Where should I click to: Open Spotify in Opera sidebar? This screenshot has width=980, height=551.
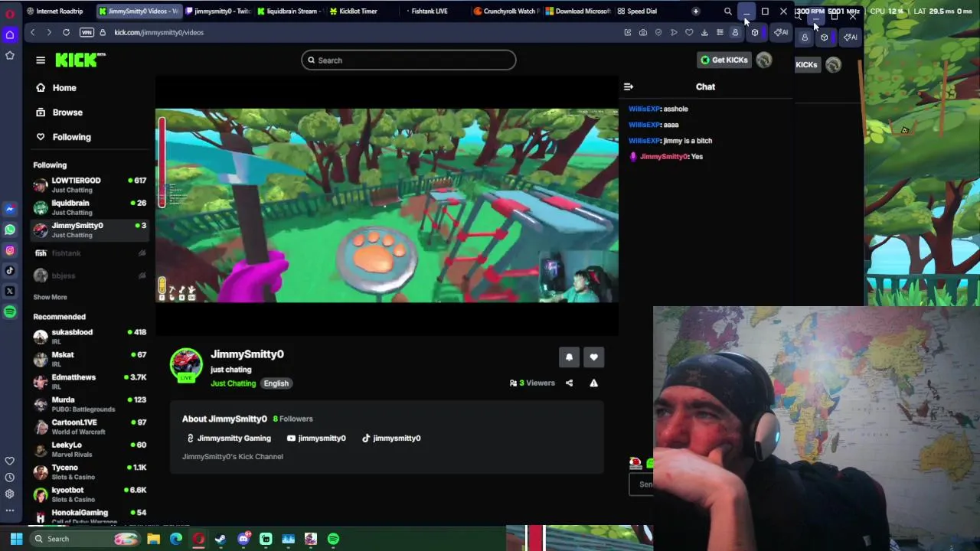pyautogui.click(x=10, y=311)
